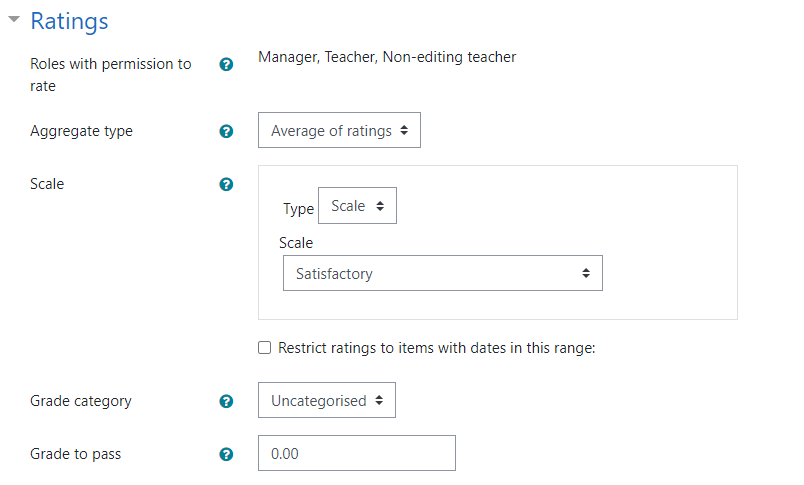Collapse the Ratings section triangle

click(14, 19)
